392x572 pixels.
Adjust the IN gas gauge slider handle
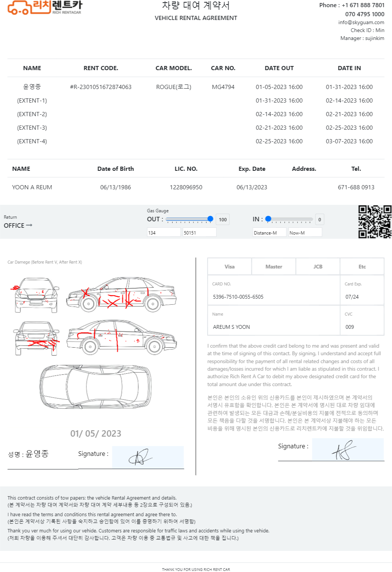point(268,219)
